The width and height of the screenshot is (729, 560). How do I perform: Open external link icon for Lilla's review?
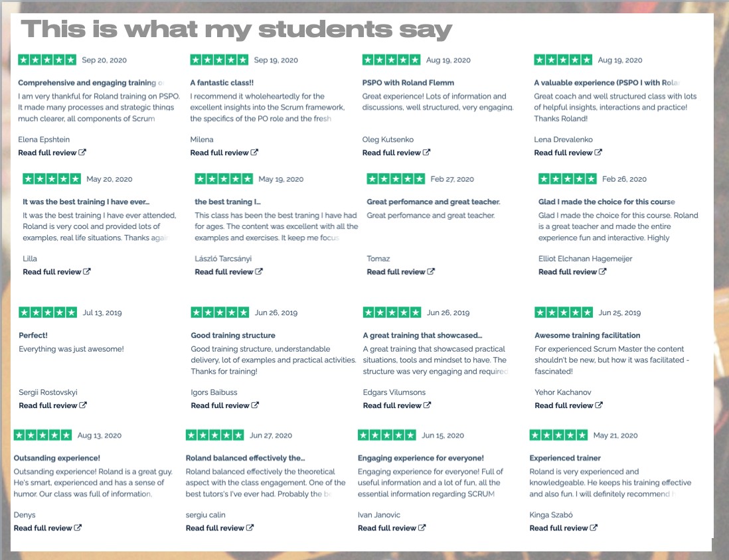[x=87, y=271]
